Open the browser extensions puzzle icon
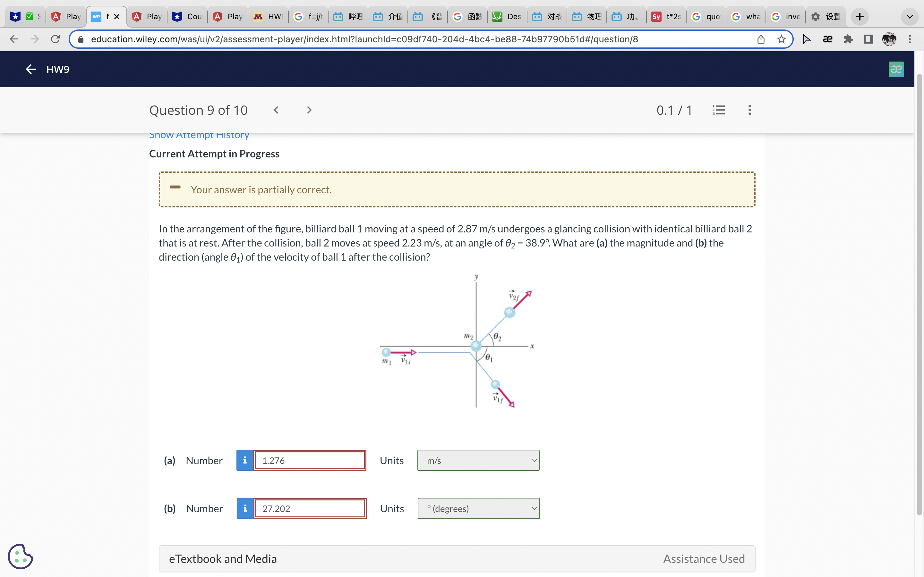Image resolution: width=924 pixels, height=577 pixels. (x=848, y=39)
